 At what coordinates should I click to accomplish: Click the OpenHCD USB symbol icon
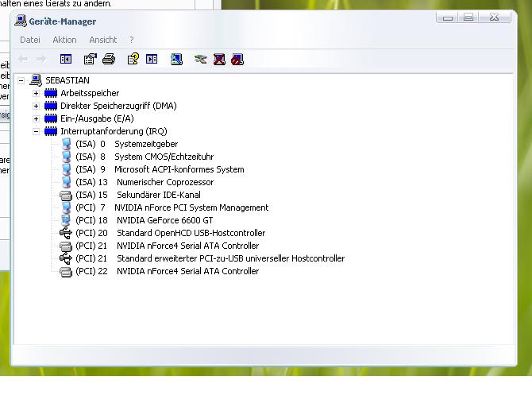[x=66, y=233]
